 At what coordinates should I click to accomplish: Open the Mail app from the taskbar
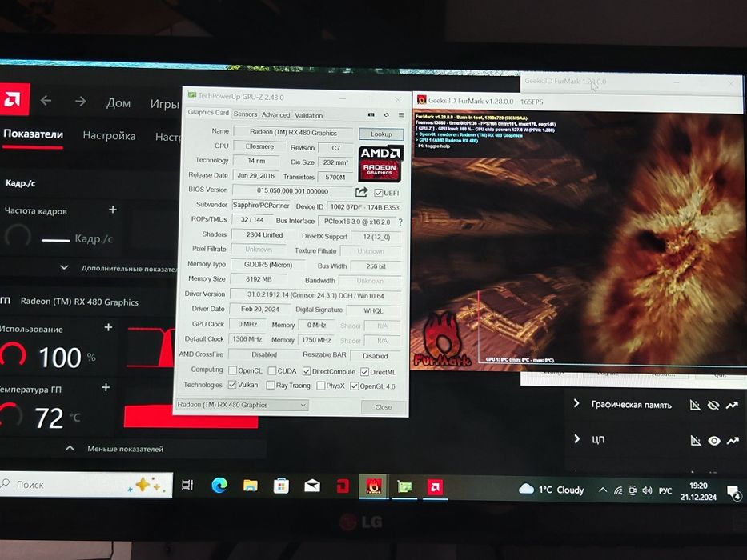312,486
